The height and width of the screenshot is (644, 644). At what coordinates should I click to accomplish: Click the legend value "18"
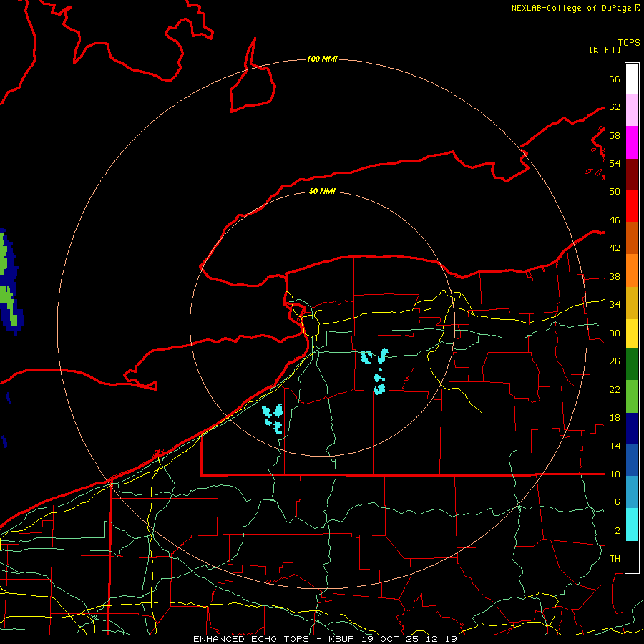click(615, 418)
